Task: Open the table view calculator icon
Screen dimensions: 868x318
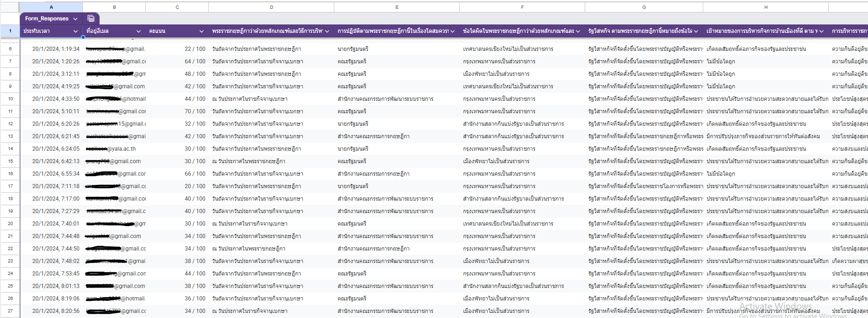Action: 91,18
